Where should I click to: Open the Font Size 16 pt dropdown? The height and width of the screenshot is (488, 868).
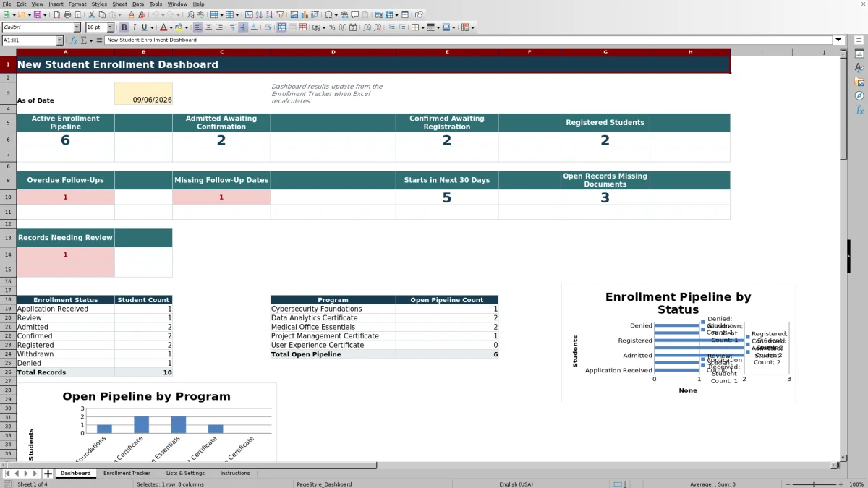pyautogui.click(x=110, y=27)
